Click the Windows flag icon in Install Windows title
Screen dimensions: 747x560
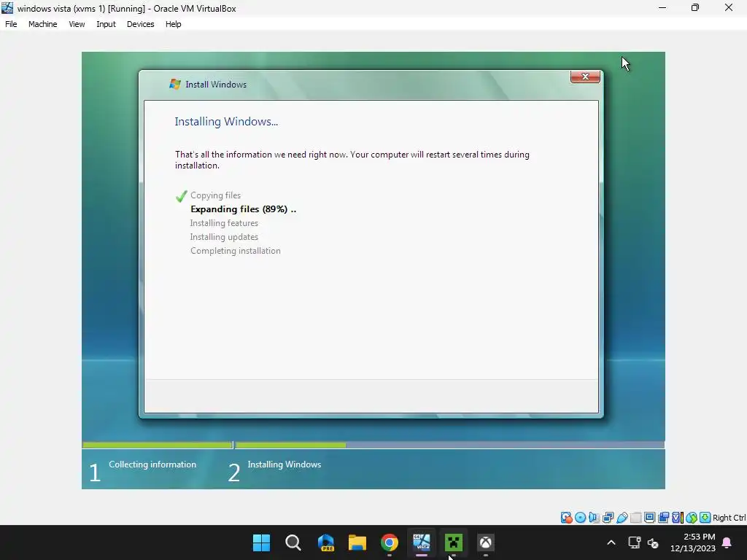(175, 85)
